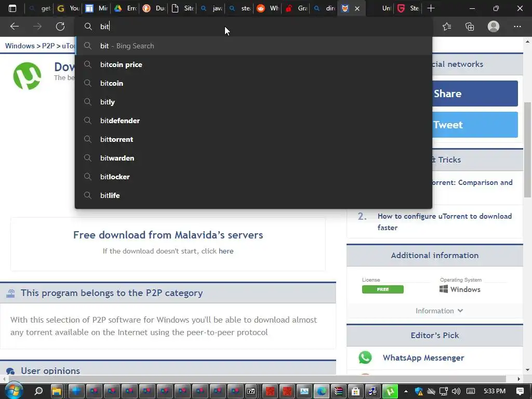Screen dimensions: 532x399
Task: Click the taskbar clock showing 5:33 PM
Action: (495, 391)
